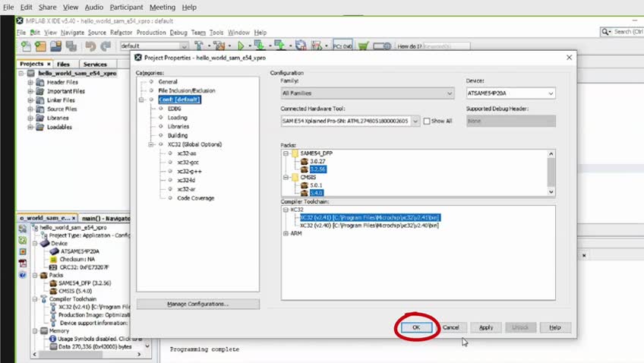This screenshot has height=363, width=644.
Task: Select XC32 (v2.40) compiler toolchain
Action: click(x=358, y=226)
